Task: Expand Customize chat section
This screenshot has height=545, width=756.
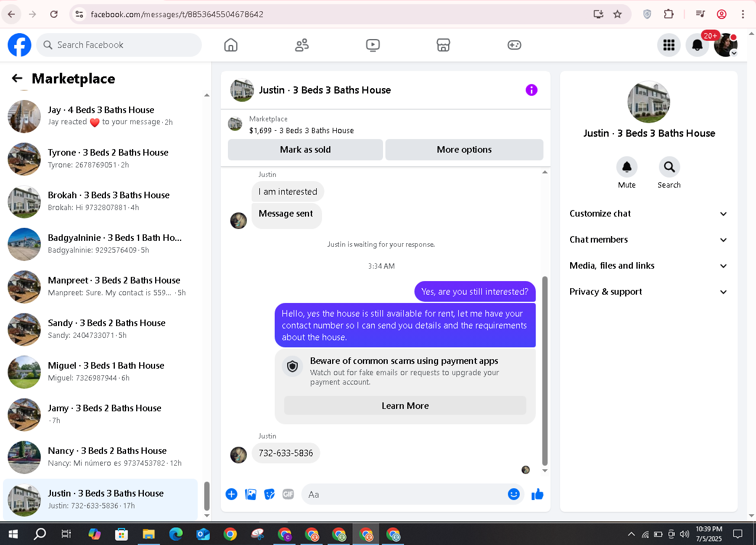Action: [x=649, y=214]
